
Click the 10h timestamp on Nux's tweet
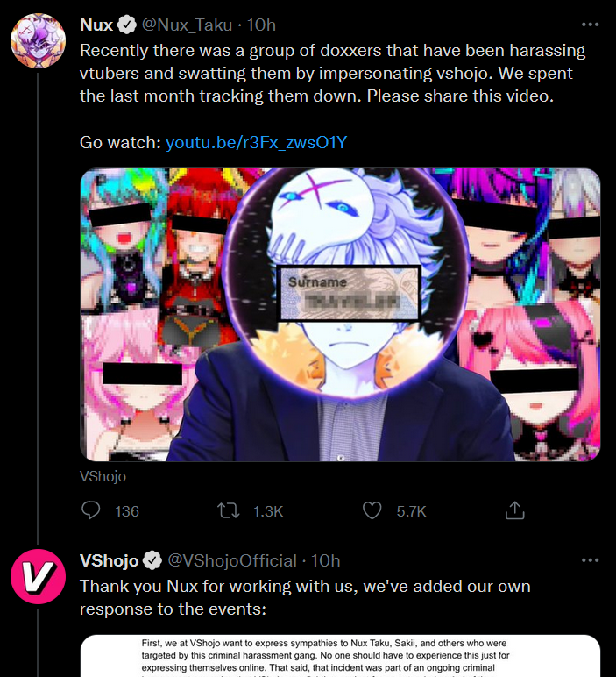pos(261,25)
